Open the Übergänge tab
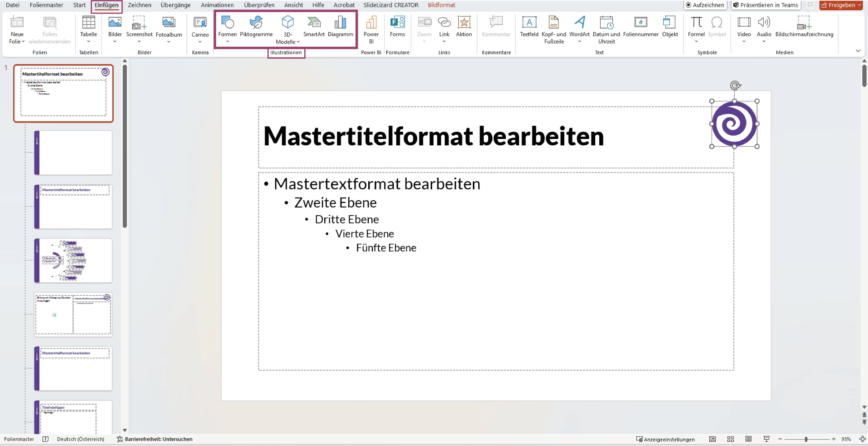 tap(176, 5)
